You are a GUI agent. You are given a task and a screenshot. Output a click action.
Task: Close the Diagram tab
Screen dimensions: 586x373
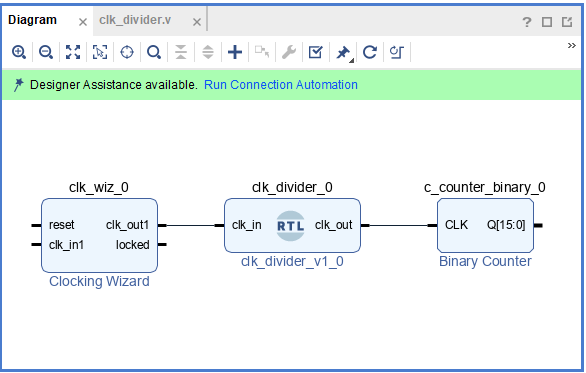pyautogui.click(x=83, y=22)
